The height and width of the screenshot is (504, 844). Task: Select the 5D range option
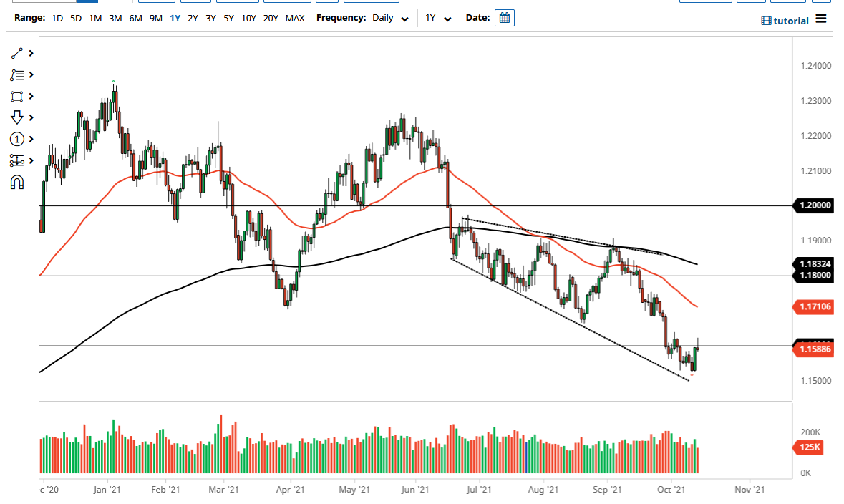click(75, 18)
